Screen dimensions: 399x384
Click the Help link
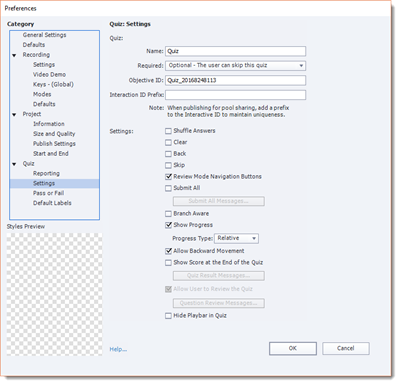(118, 349)
